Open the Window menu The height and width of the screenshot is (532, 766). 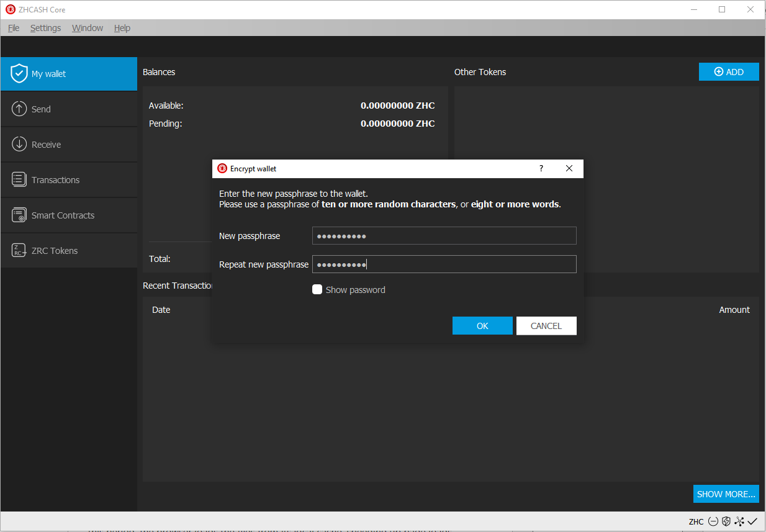coord(88,28)
